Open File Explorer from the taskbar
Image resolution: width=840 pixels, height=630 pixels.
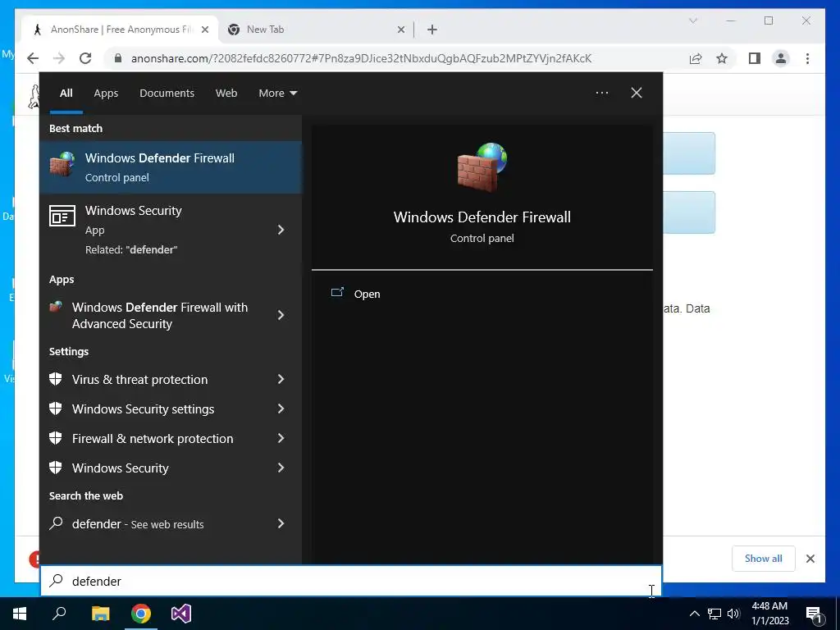pos(100,614)
